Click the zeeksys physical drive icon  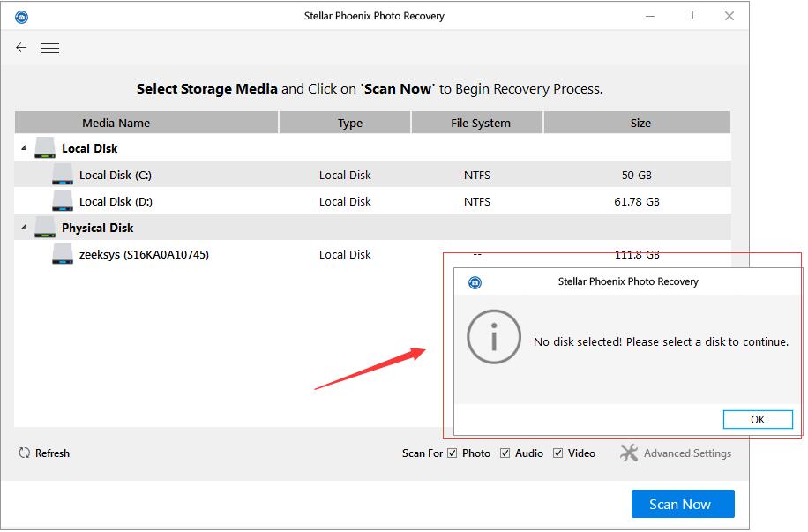pyautogui.click(x=63, y=254)
